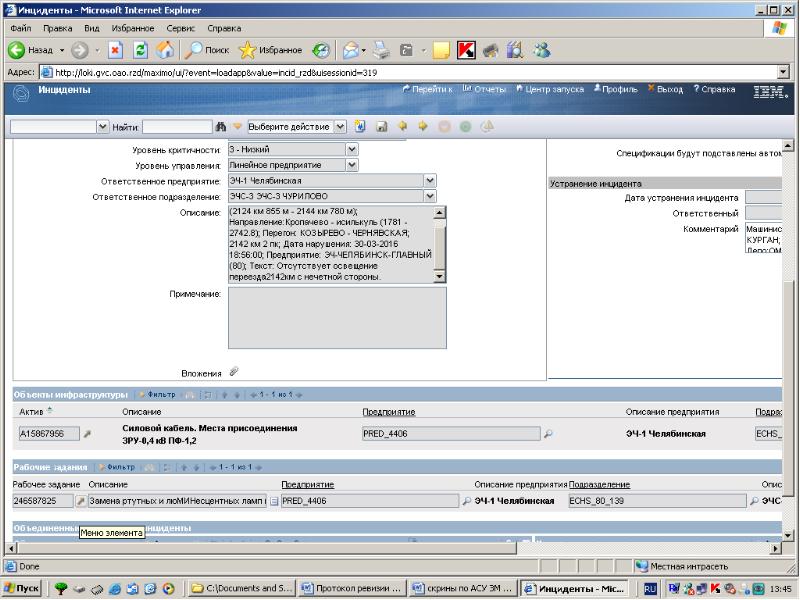Click into the Найти search input field
800x600 pixels.
pos(177,127)
